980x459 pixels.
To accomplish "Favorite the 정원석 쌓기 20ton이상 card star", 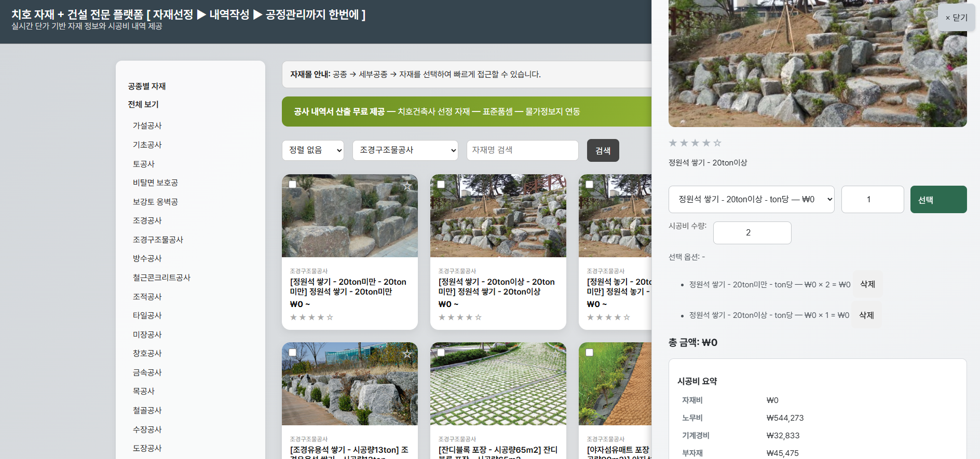I will click(x=556, y=185).
